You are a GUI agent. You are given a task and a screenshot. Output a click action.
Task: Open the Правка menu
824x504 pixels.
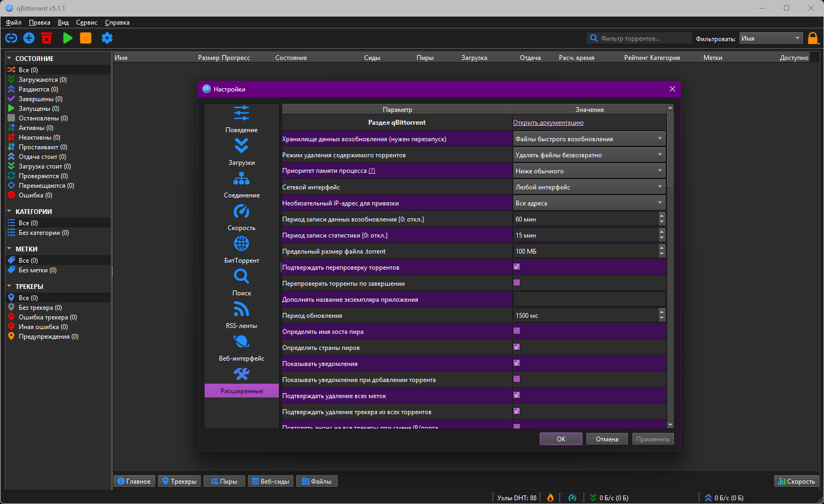(40, 22)
